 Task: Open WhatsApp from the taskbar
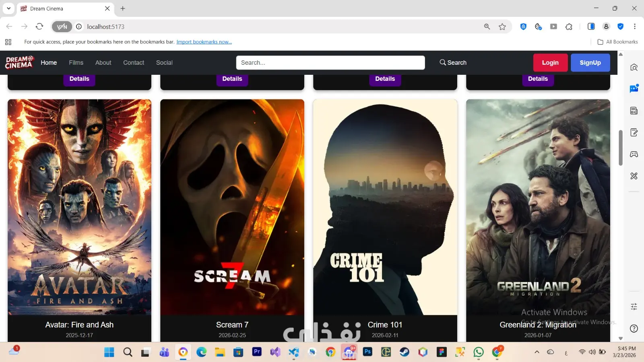pos(479,352)
